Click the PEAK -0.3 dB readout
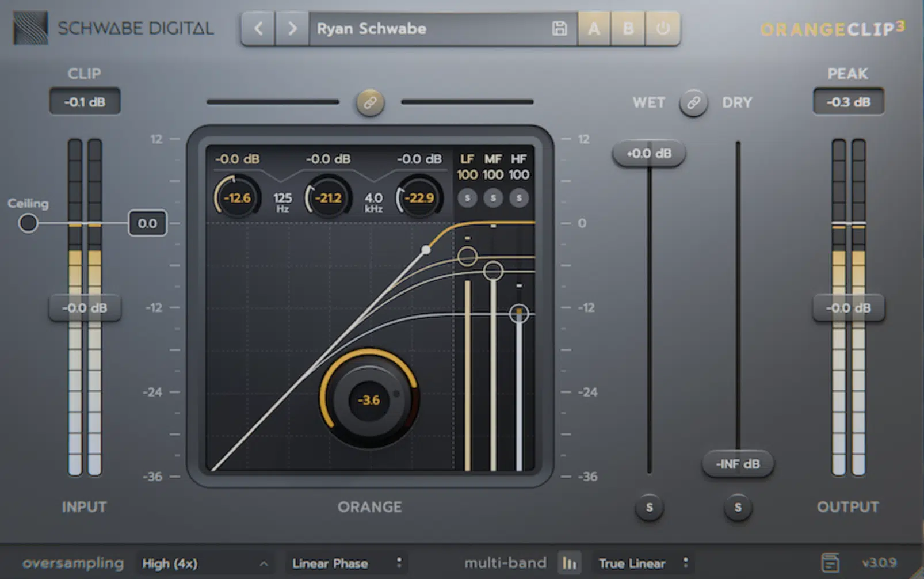The width and height of the screenshot is (924, 579). (849, 102)
